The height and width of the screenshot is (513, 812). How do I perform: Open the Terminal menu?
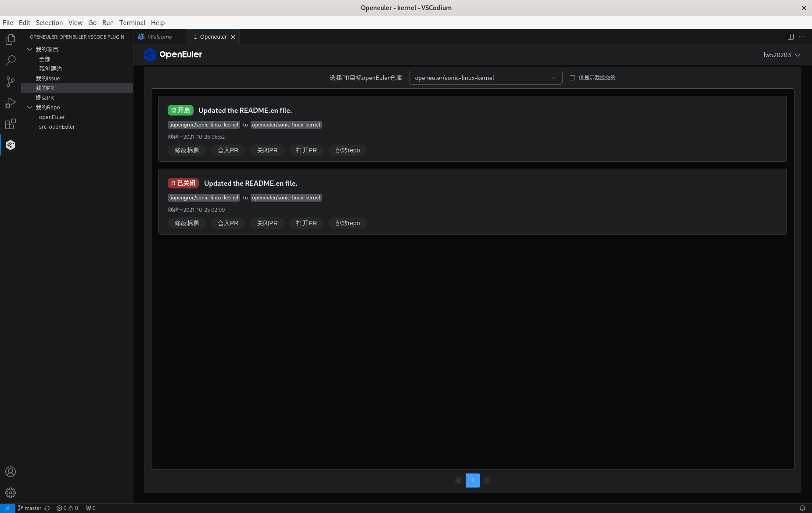tap(132, 23)
